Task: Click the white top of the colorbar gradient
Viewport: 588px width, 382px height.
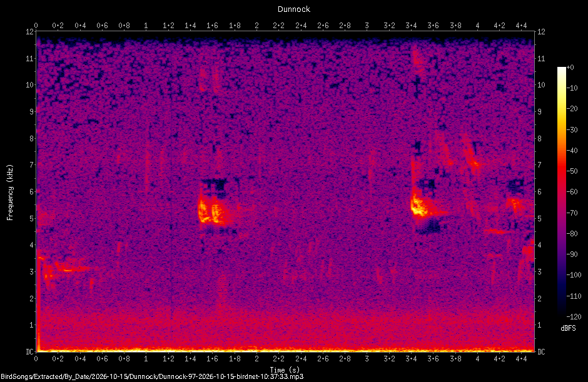Action: 561,71
